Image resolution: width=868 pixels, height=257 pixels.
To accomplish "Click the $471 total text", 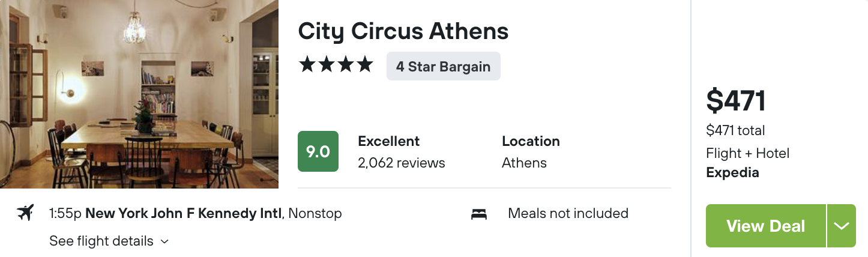I will [x=735, y=130].
